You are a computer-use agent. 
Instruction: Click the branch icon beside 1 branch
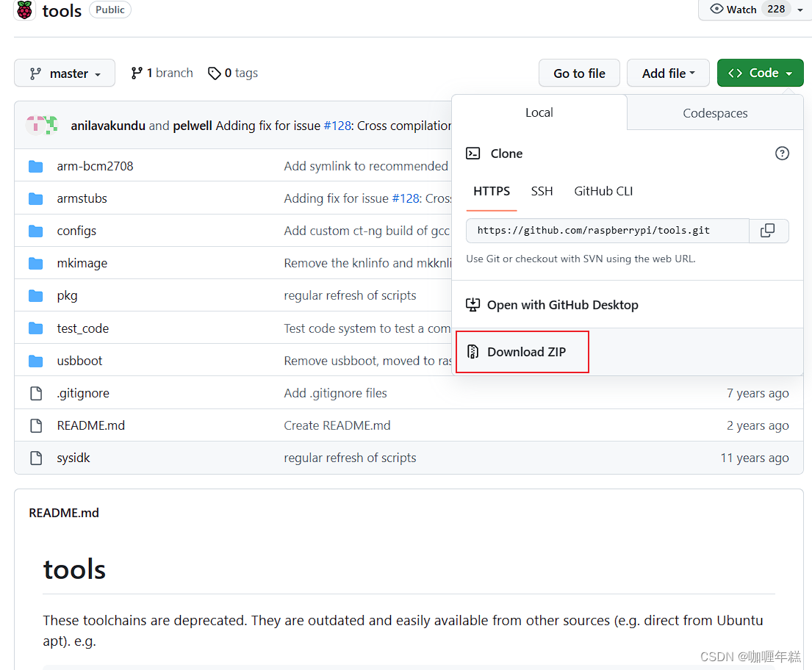coord(136,73)
